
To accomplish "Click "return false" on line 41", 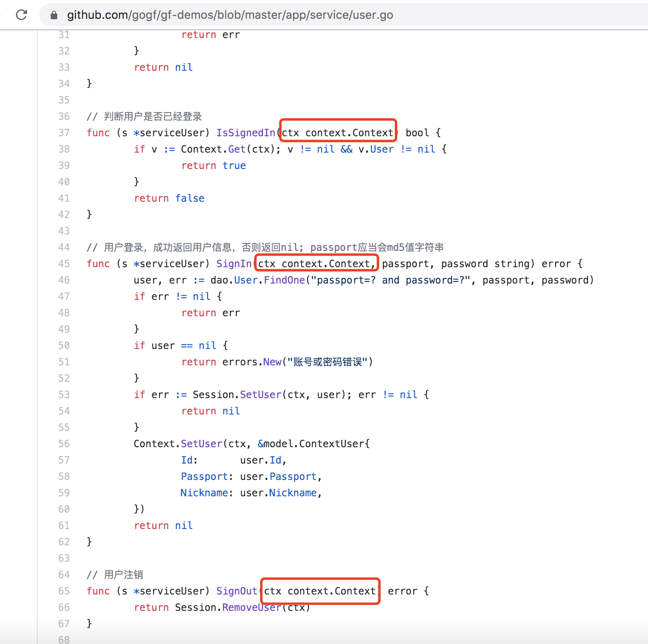I will (x=169, y=198).
